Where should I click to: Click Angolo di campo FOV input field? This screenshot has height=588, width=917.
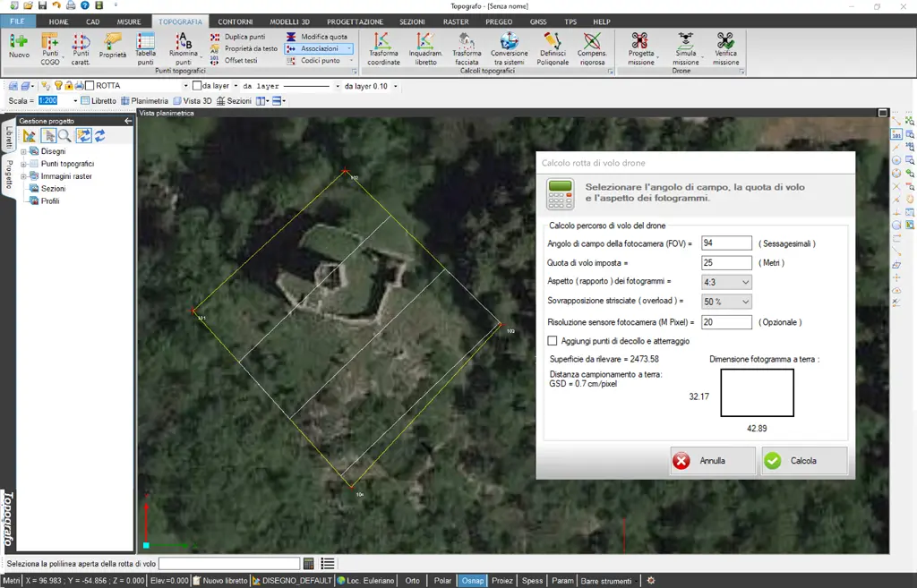point(726,243)
